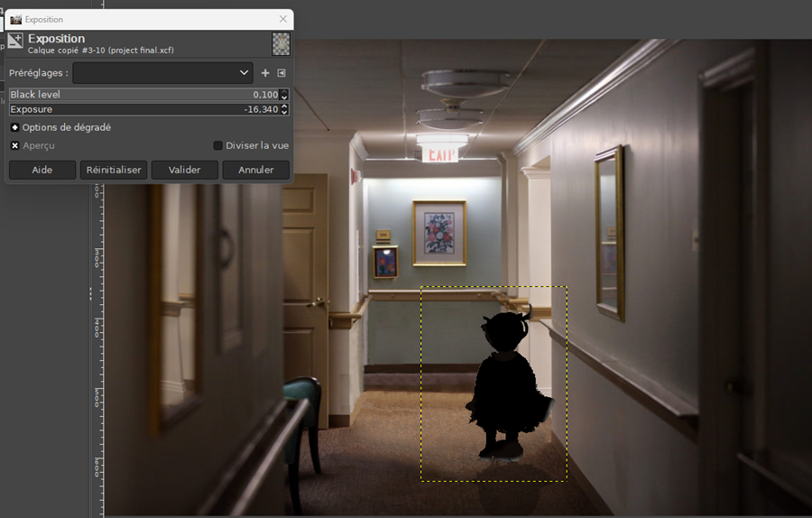
Task: Click the layer preview thumbnail in dialog
Action: click(x=281, y=43)
